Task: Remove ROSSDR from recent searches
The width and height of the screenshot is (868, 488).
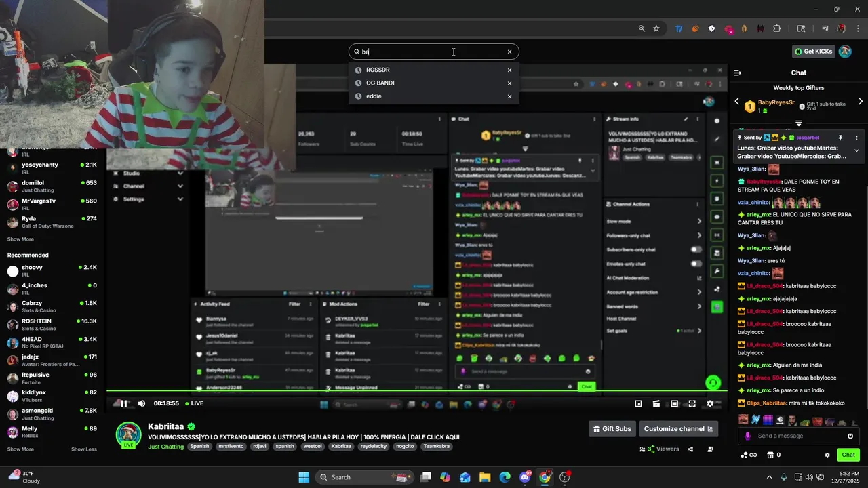Action: (x=509, y=70)
